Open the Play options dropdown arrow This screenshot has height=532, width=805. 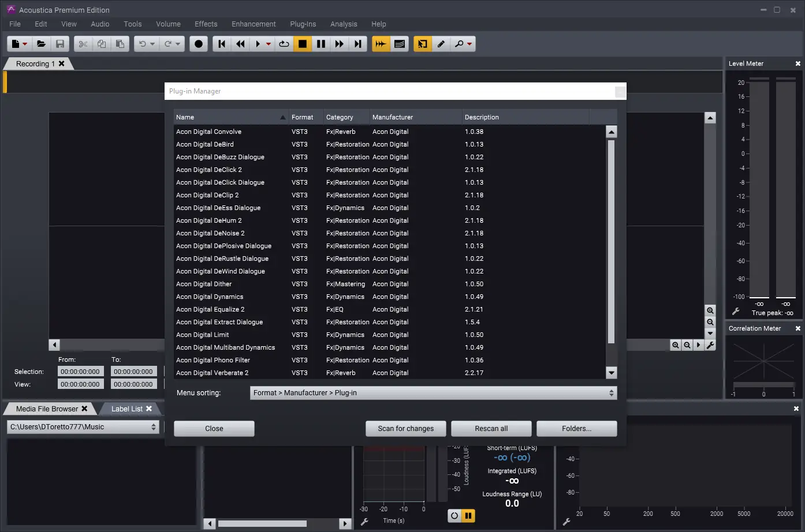tap(269, 44)
